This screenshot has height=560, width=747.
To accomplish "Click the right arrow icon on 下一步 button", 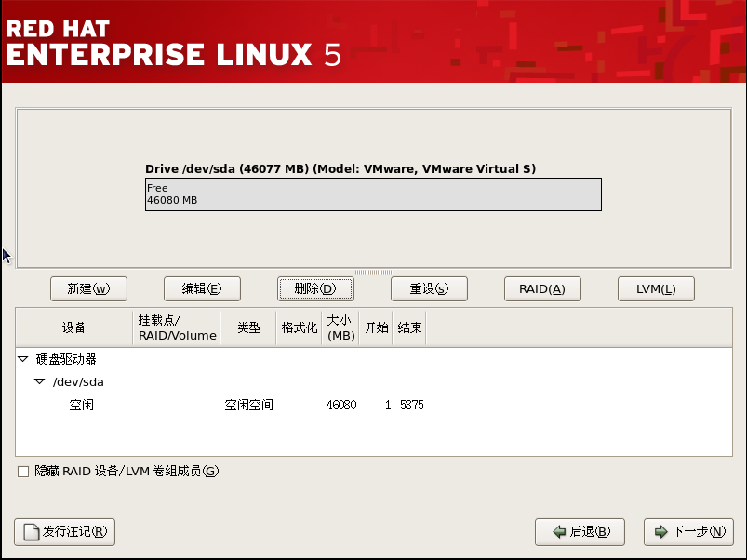I will point(661,531).
